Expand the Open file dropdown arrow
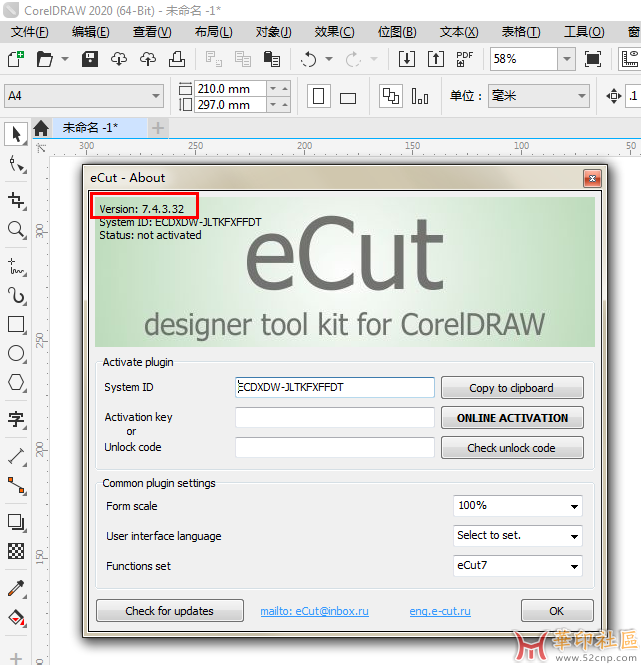 65,59
